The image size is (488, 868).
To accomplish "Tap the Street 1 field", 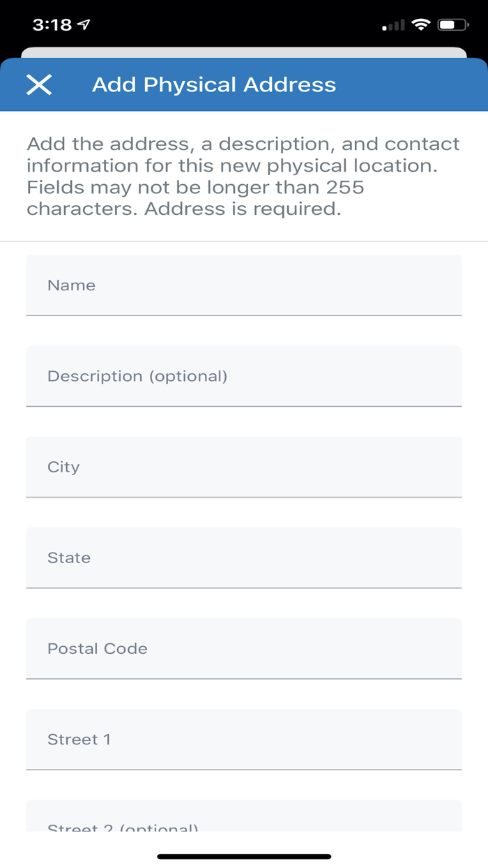I will (x=244, y=739).
